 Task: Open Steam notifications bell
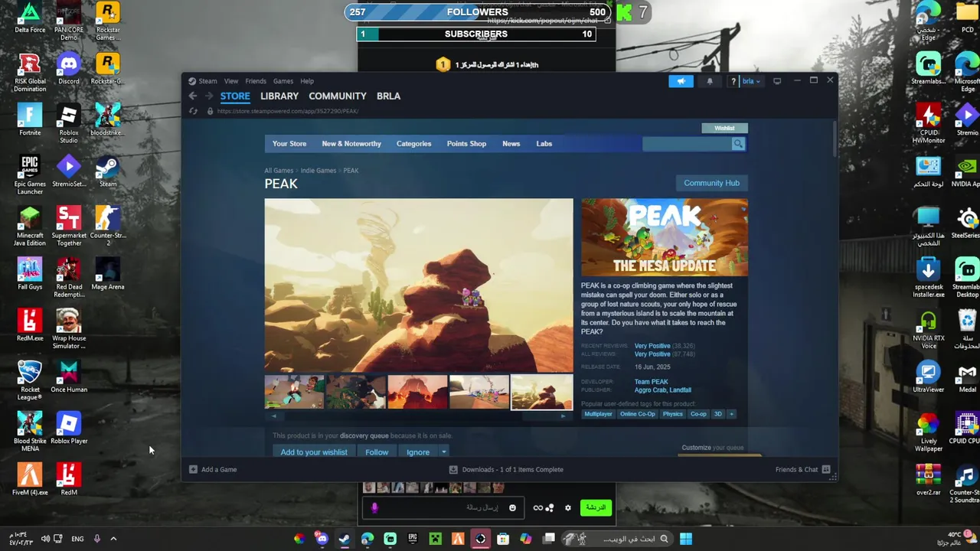[x=710, y=81]
